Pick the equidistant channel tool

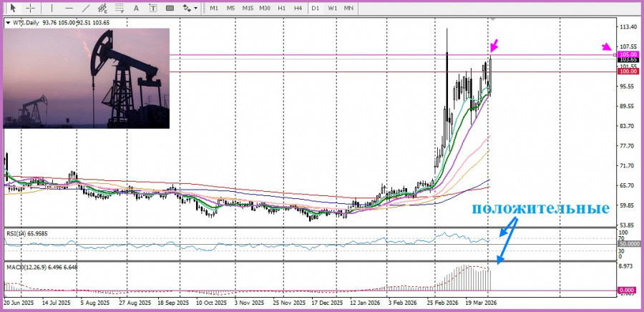(x=102, y=8)
